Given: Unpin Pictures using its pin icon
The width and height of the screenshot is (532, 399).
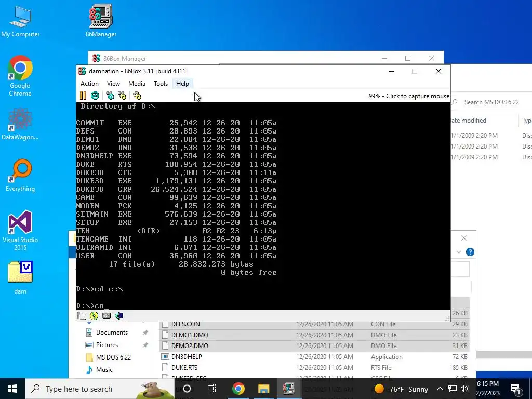Looking at the screenshot, I should pyautogui.click(x=145, y=345).
